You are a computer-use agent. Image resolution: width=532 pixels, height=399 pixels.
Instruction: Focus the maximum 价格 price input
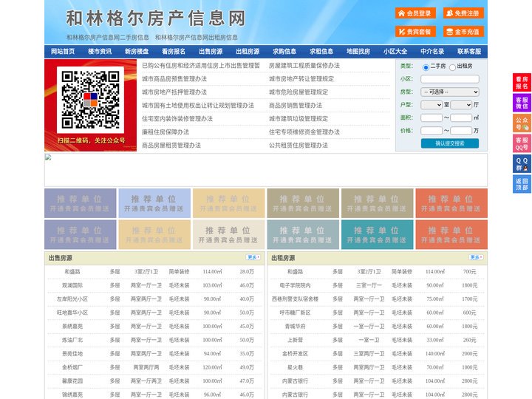pyautogui.click(x=461, y=131)
